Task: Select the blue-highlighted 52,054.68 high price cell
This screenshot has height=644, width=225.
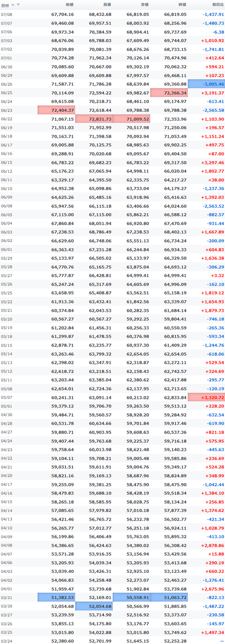Action: coord(94,606)
